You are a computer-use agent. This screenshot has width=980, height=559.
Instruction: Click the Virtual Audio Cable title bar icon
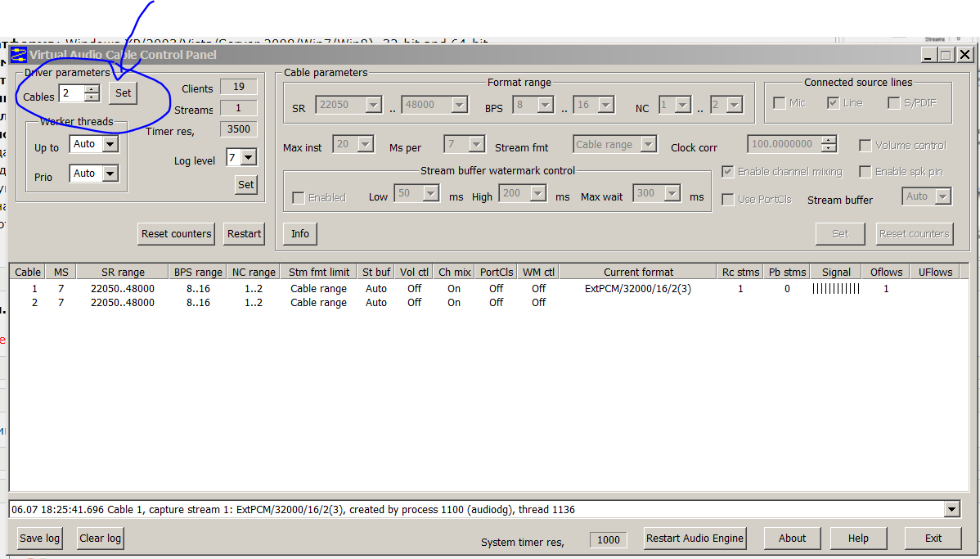tap(19, 54)
